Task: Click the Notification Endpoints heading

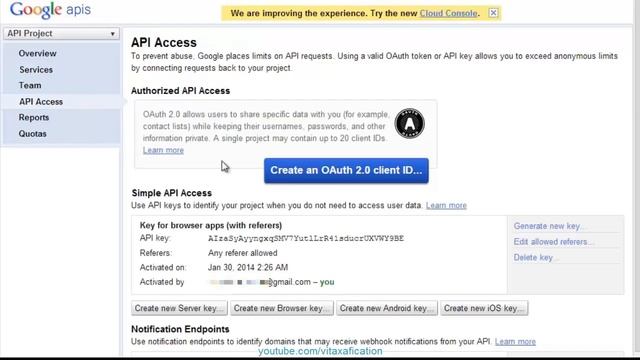Action: 180,329
